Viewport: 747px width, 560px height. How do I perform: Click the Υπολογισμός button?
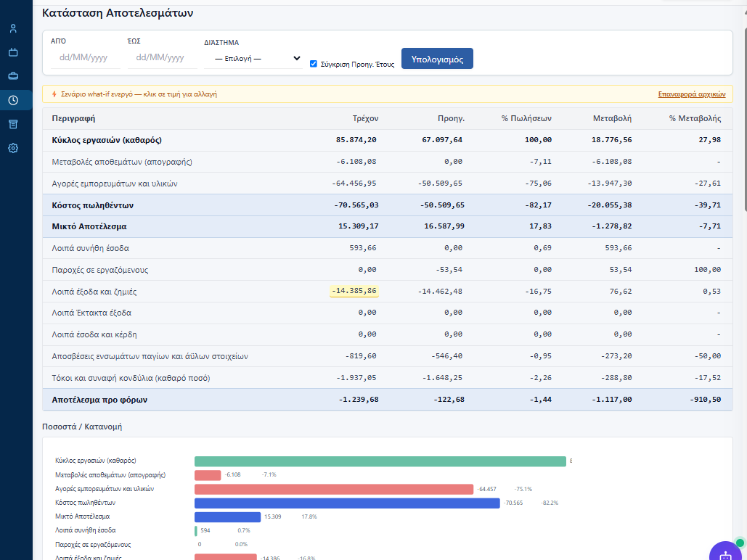[437, 59]
